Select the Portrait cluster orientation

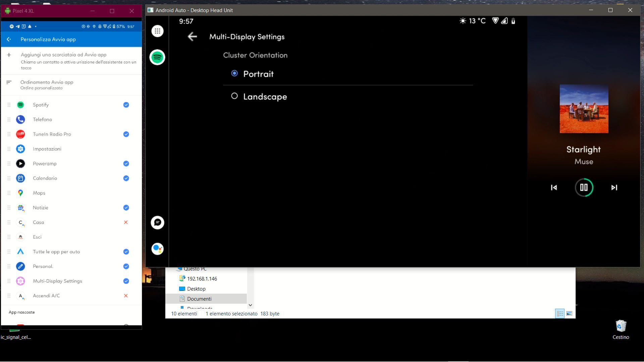click(x=234, y=73)
